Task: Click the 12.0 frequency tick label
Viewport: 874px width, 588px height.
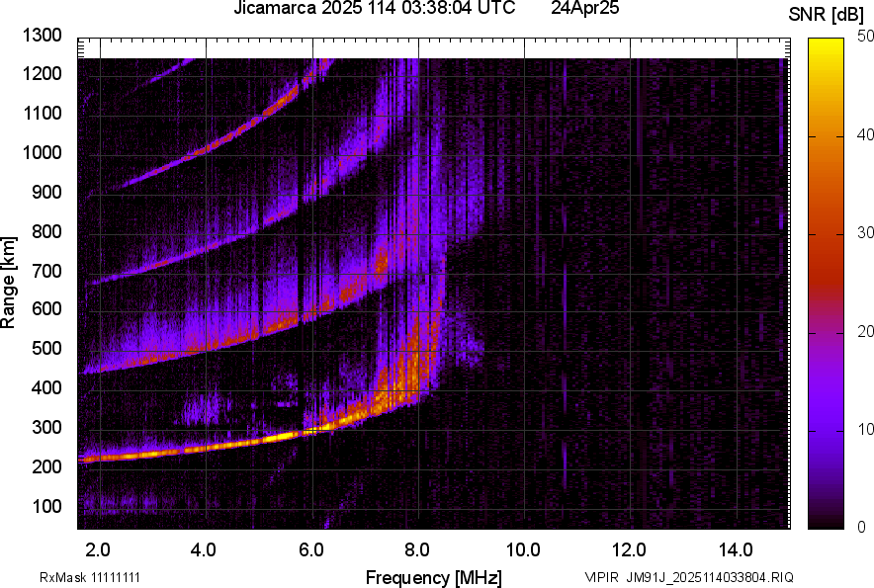Action: [630, 550]
